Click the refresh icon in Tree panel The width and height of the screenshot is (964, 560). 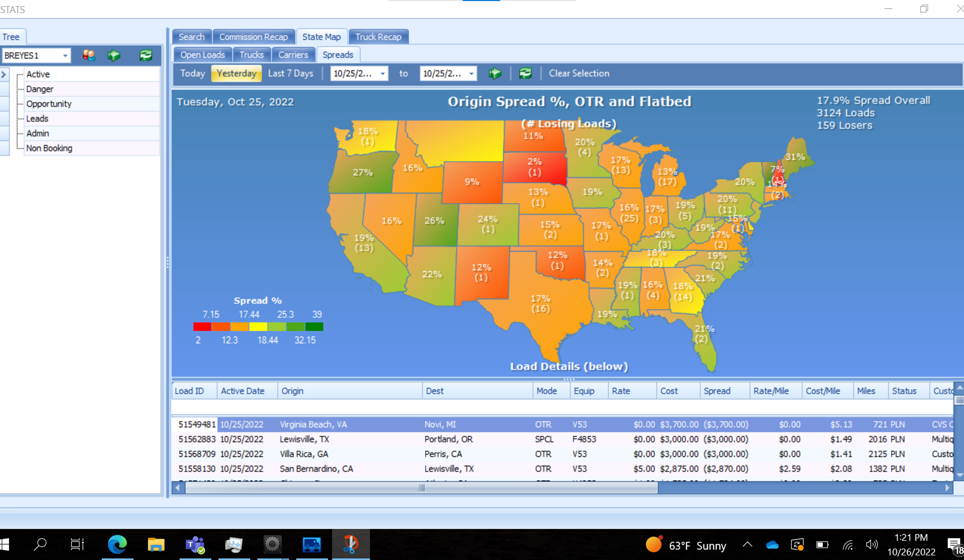click(146, 55)
